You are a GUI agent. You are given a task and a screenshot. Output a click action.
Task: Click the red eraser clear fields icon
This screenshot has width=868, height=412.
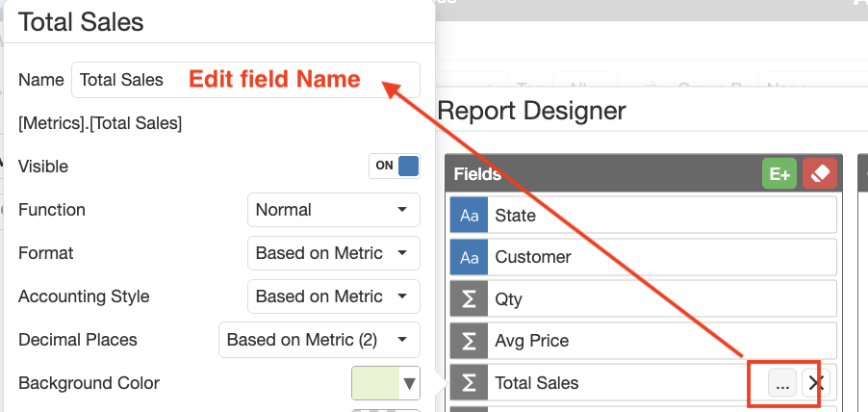[820, 174]
